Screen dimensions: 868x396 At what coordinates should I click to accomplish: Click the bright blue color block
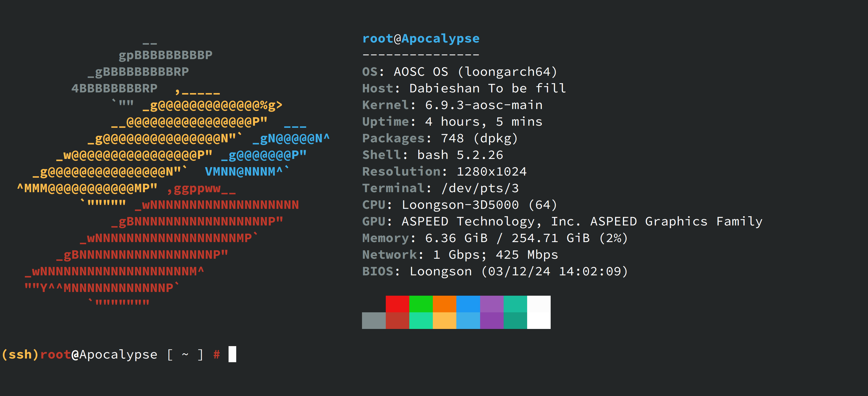click(468, 304)
